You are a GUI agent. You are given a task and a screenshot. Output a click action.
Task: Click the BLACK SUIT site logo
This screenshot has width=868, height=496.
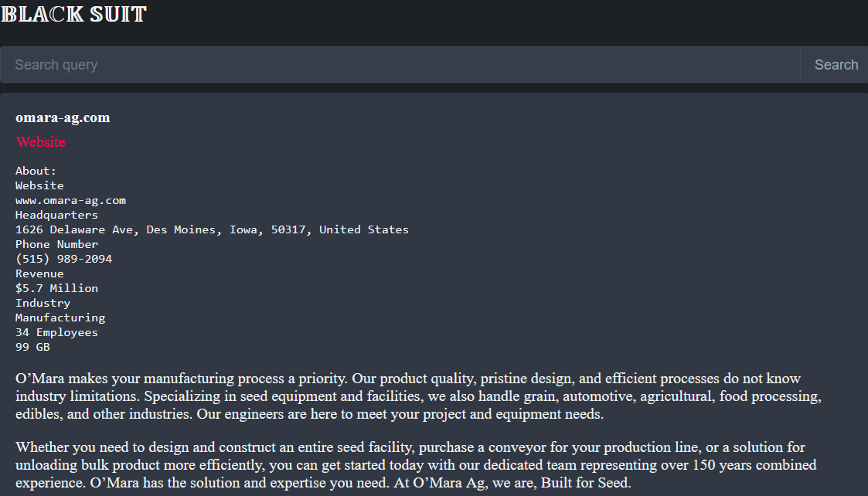73,14
